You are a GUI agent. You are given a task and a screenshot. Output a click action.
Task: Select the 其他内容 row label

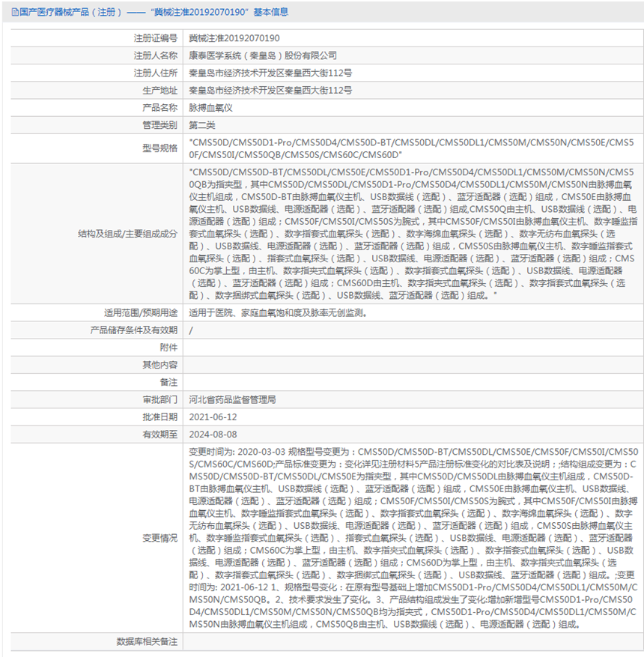click(160, 365)
